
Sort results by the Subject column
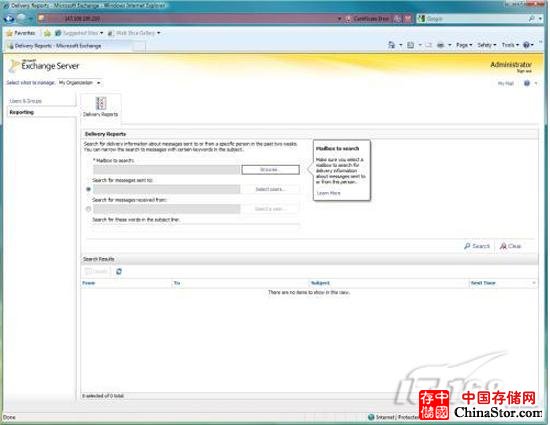pyautogui.click(x=388, y=283)
